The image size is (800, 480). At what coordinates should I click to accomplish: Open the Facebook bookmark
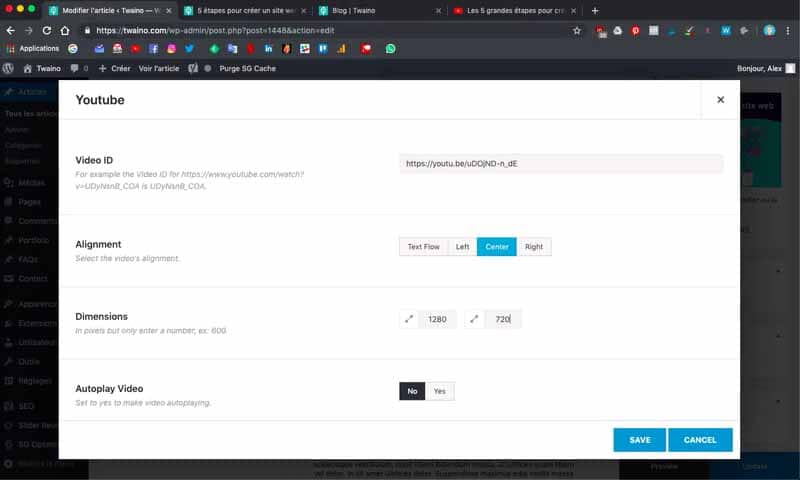coord(153,49)
